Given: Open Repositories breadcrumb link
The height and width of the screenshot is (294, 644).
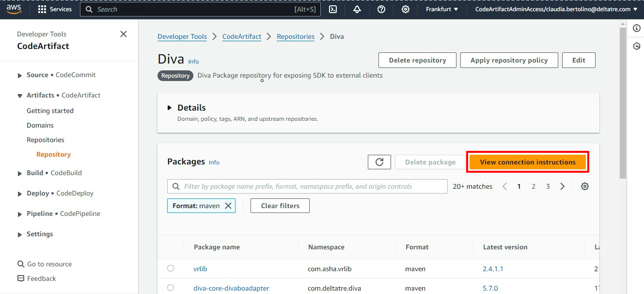Looking at the screenshot, I should coord(296,36).
